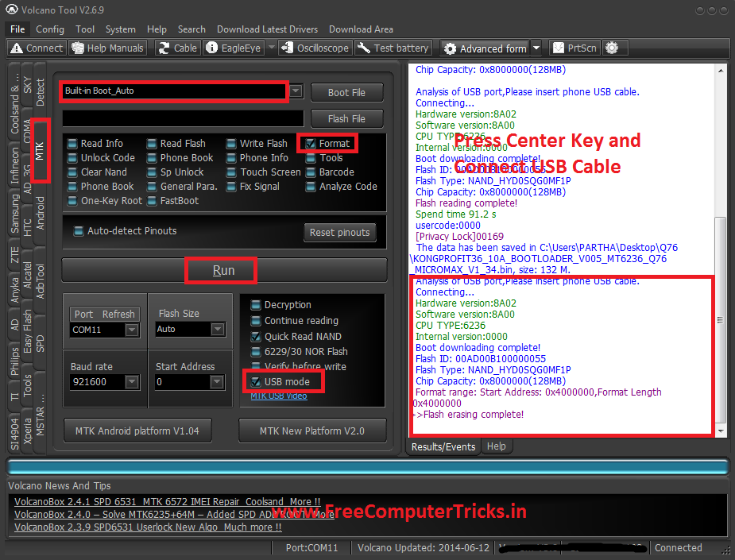Enable the Read Flash checkbox
Viewport: 735px width, 560px height.
tap(152, 144)
